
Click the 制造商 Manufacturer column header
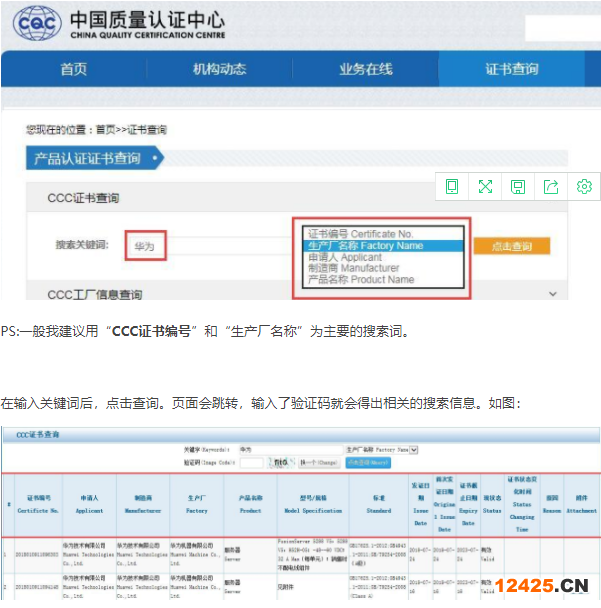pyautogui.click(x=143, y=504)
